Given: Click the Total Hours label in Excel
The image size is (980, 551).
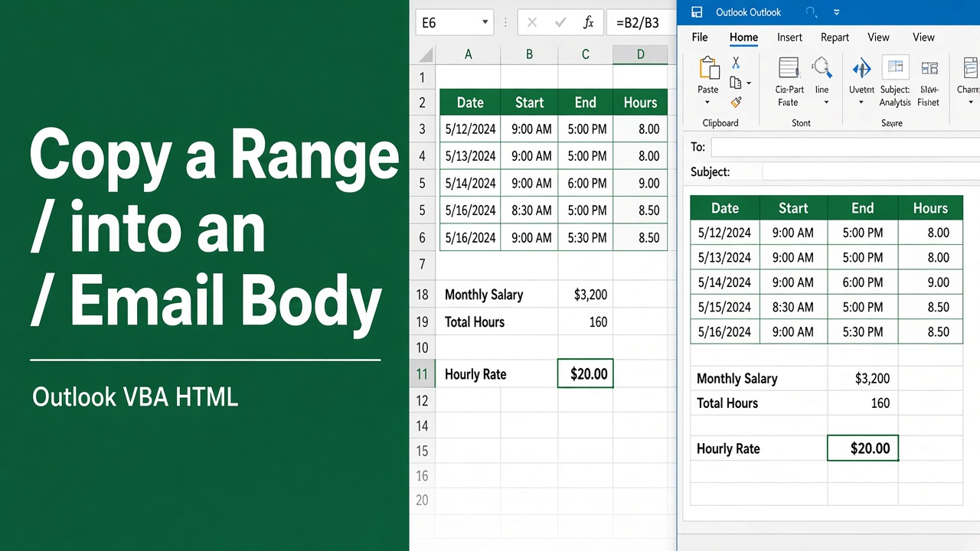Looking at the screenshot, I should click(475, 322).
